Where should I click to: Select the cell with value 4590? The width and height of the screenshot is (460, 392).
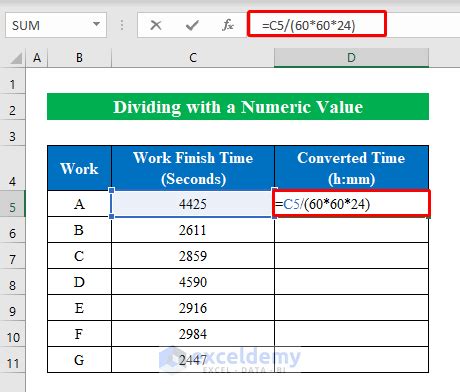point(193,282)
